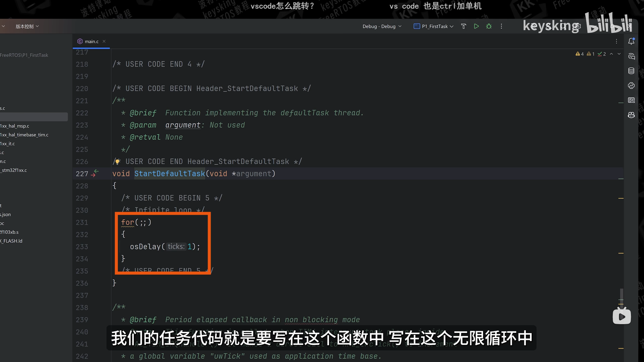Click the gutter navigation arrows on line 227

pyautogui.click(x=95, y=173)
